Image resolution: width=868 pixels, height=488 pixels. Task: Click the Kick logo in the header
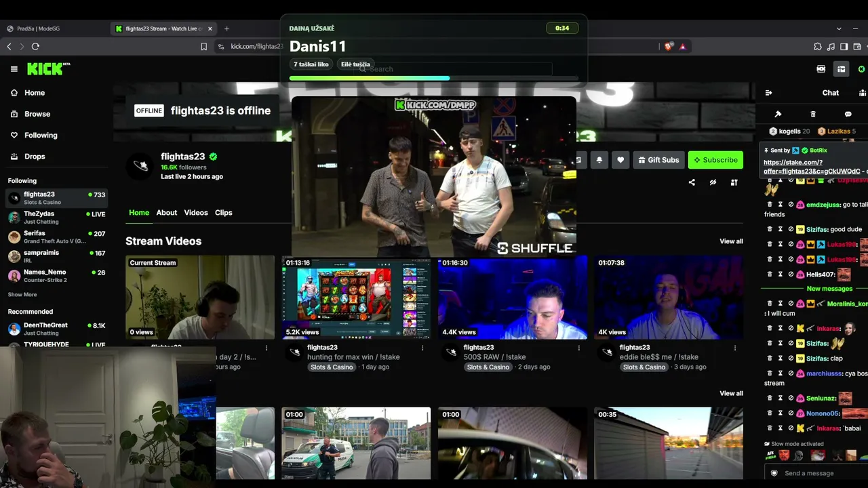click(x=48, y=68)
